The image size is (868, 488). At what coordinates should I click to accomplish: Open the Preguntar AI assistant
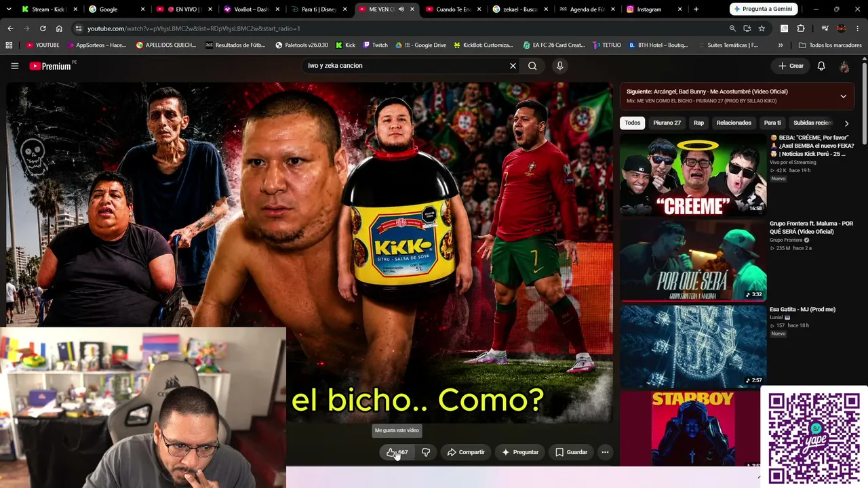(520, 452)
